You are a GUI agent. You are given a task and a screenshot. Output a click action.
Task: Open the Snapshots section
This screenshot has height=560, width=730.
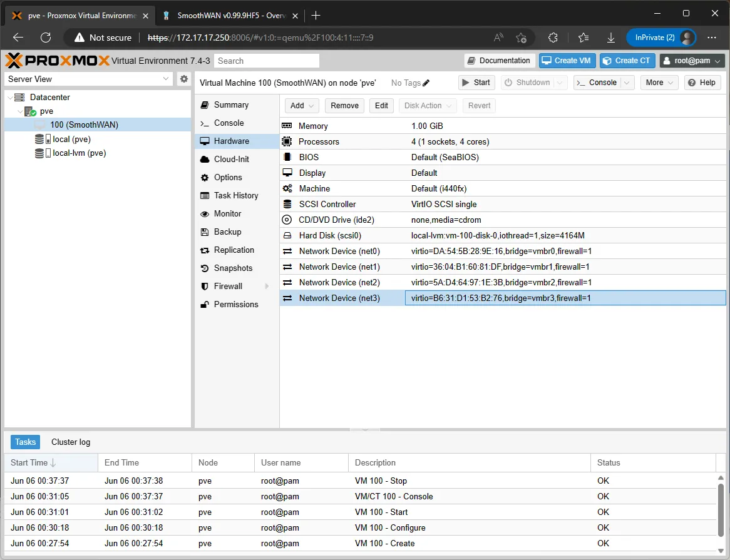coord(237,268)
